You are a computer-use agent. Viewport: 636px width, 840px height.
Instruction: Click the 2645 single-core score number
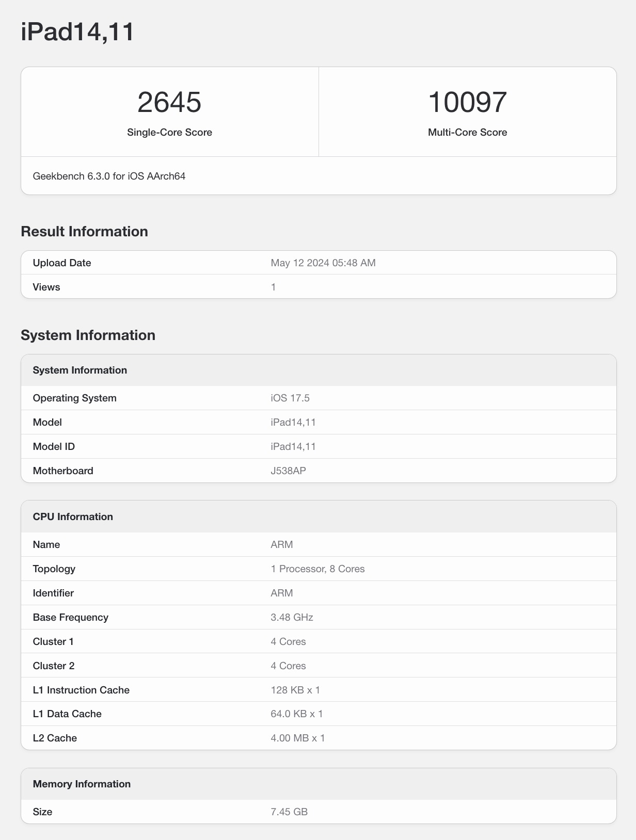169,102
